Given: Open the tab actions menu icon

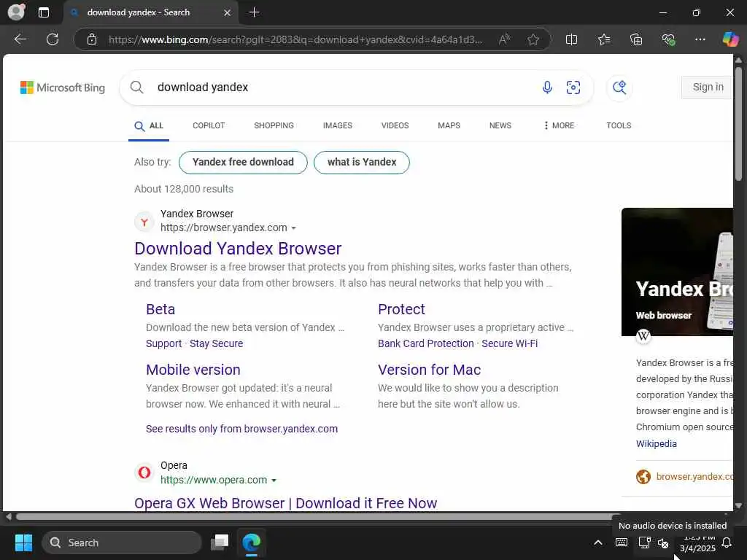Looking at the screenshot, I should [x=43, y=12].
